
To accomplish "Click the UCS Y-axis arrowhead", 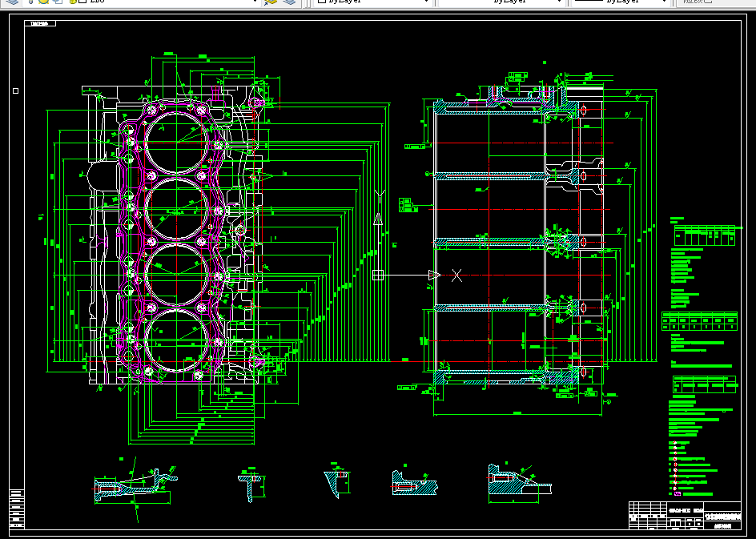I will click(x=378, y=219).
